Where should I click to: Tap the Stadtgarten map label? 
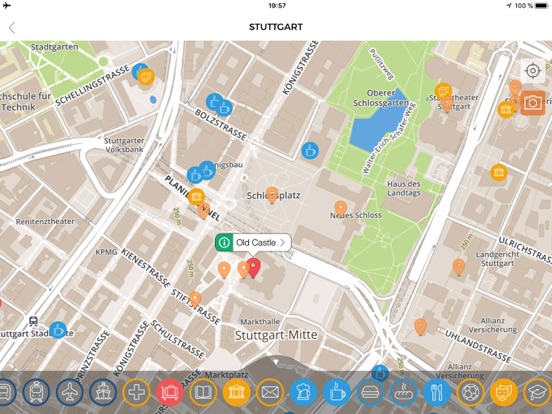[x=55, y=47]
